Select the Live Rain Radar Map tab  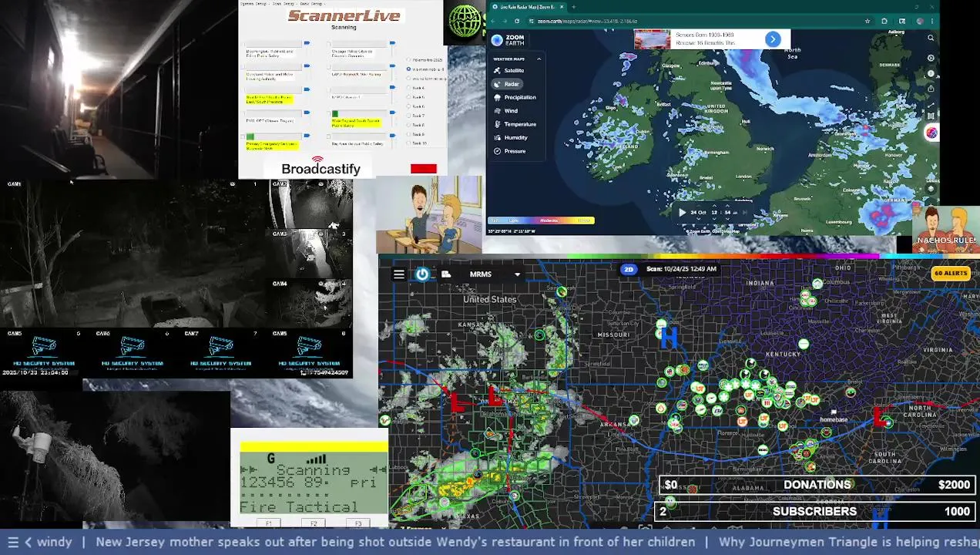(x=528, y=7)
